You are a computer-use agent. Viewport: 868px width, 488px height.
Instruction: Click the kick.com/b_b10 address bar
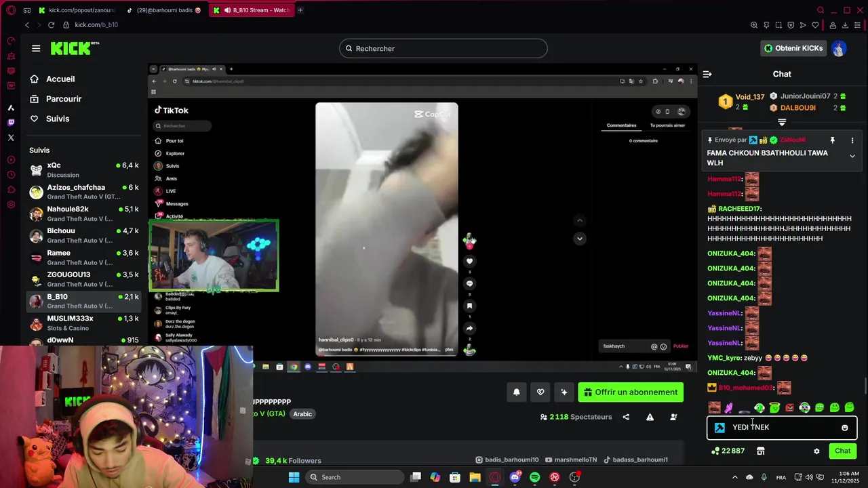pos(96,25)
